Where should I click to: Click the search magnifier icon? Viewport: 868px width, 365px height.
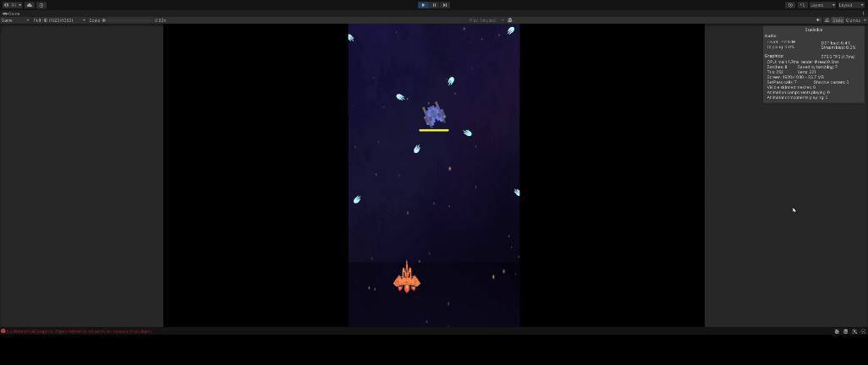pos(802,5)
